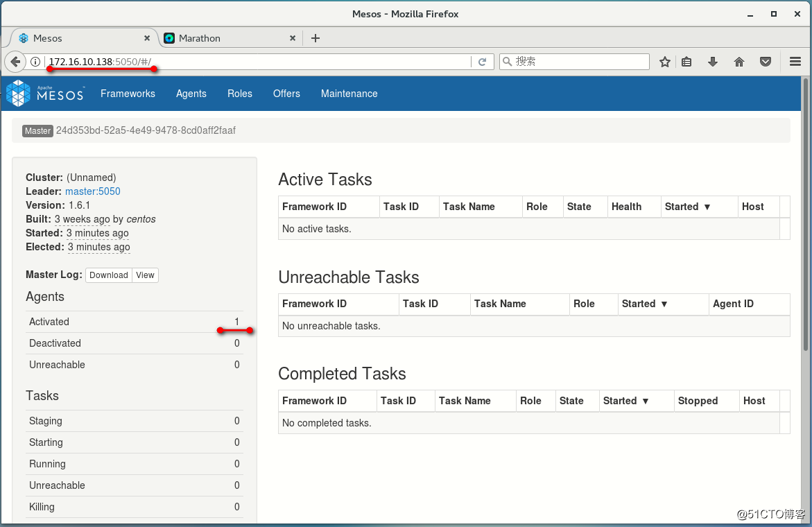Viewport: 812px width, 527px height.
Task: Click the Activated agents row
Action: point(134,322)
